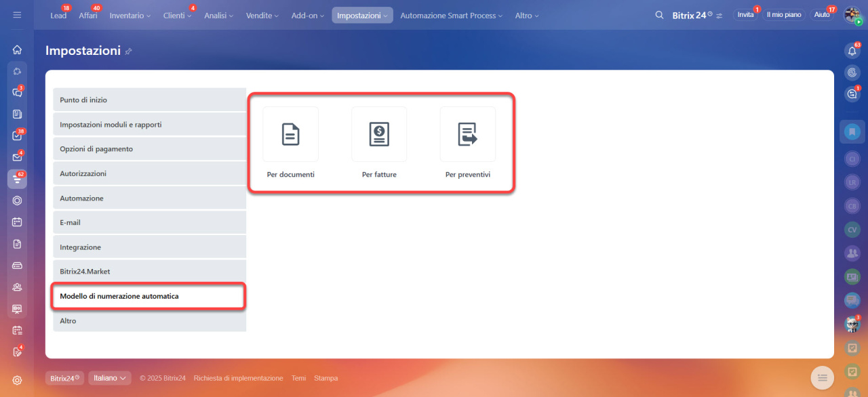
Task: Expand the Analisi dropdown menu
Action: pyautogui.click(x=218, y=15)
